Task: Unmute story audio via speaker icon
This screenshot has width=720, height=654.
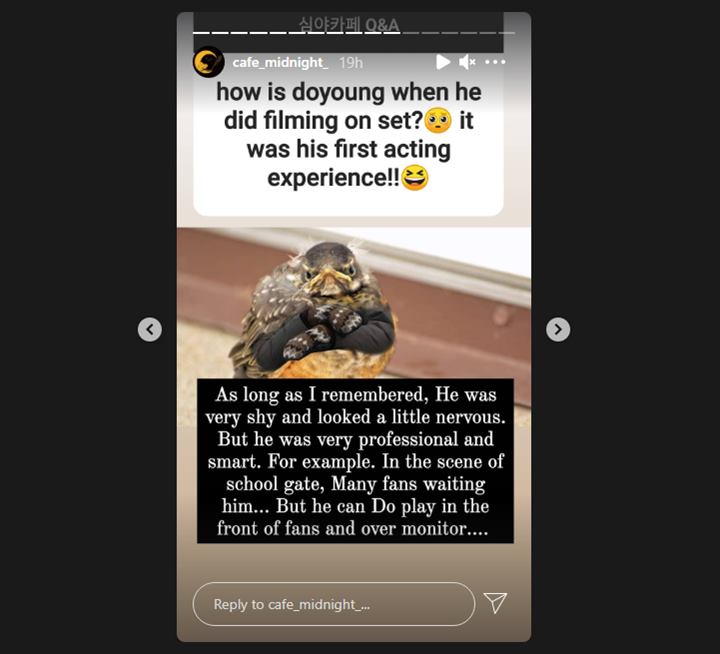Action: pos(467,62)
